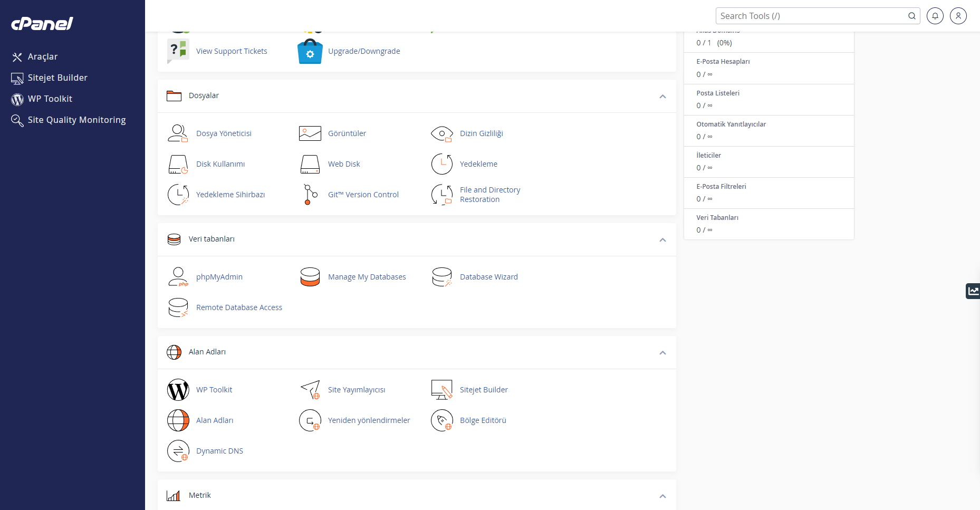This screenshot has width=980, height=510.
Task: Open the Git Version Control icon
Action: (310, 195)
